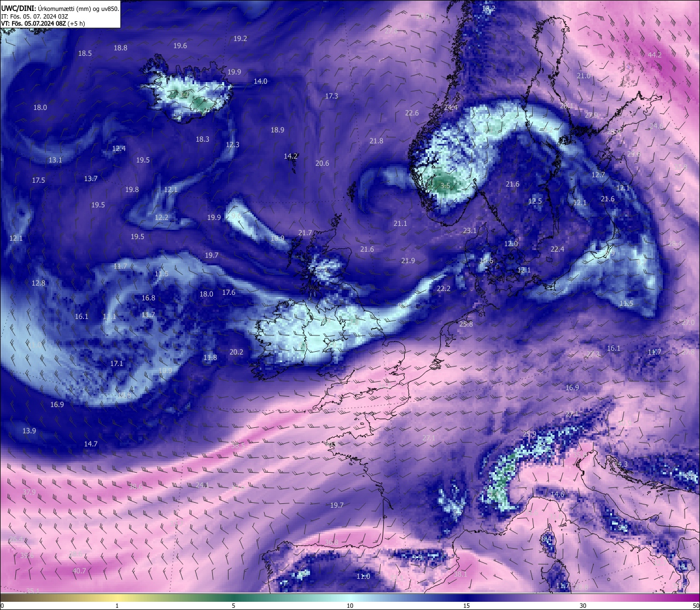Click the 30 tick on the color scale
The image size is (700, 610).
[583, 606]
